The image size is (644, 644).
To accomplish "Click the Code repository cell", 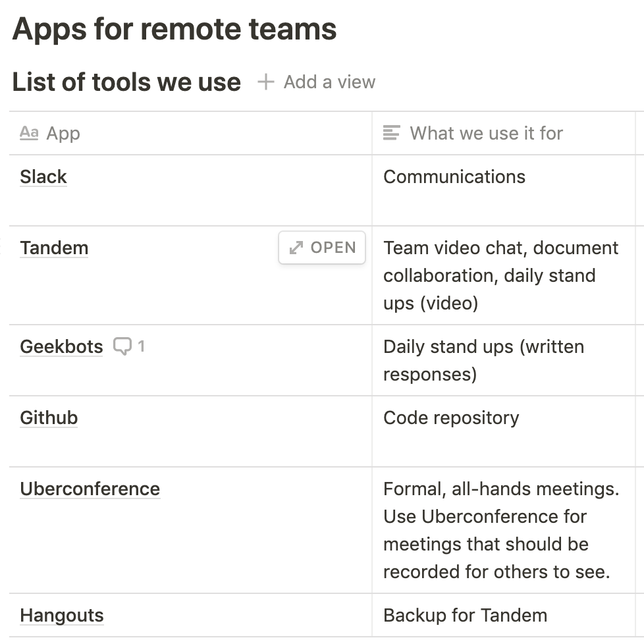I will click(x=504, y=431).
